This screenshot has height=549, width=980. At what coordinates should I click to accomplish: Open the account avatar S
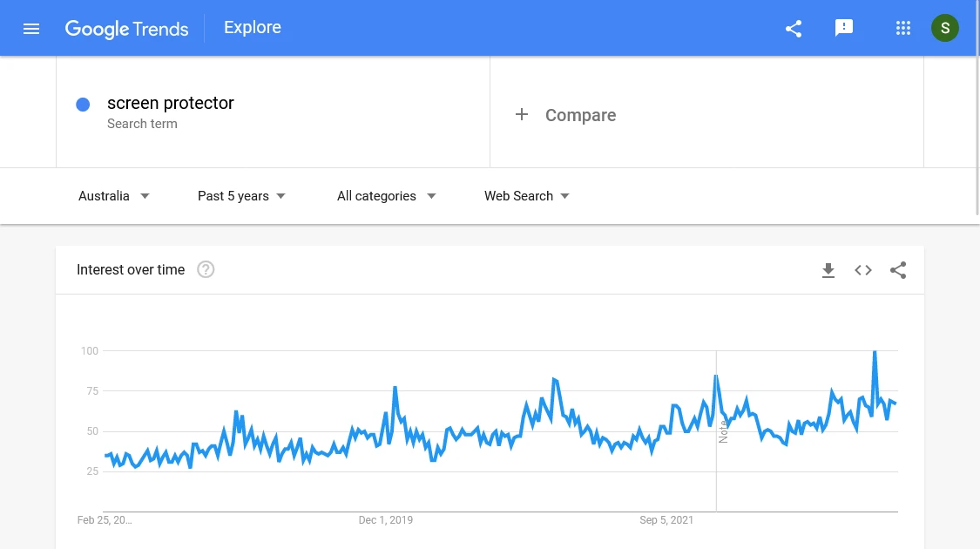click(x=945, y=28)
